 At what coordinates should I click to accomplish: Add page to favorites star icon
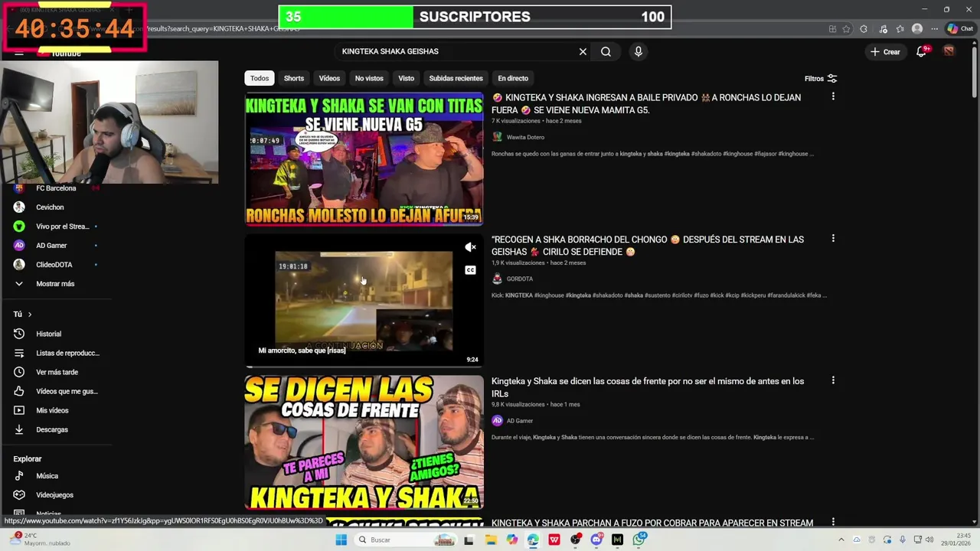pos(846,29)
